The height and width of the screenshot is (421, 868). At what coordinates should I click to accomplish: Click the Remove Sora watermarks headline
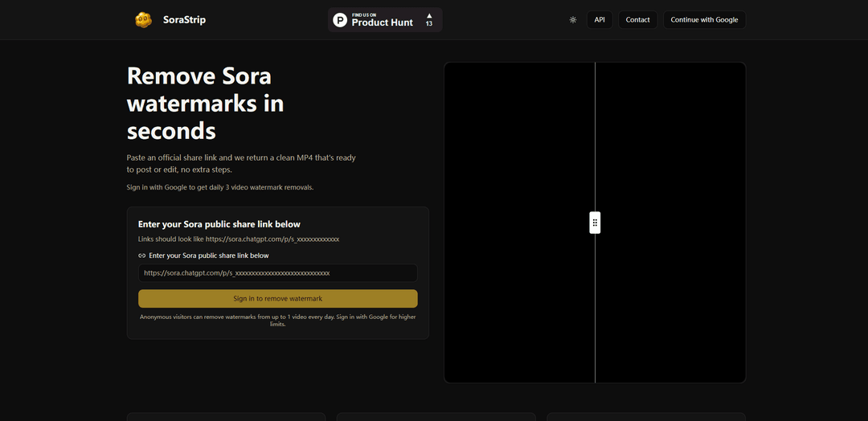(205, 103)
